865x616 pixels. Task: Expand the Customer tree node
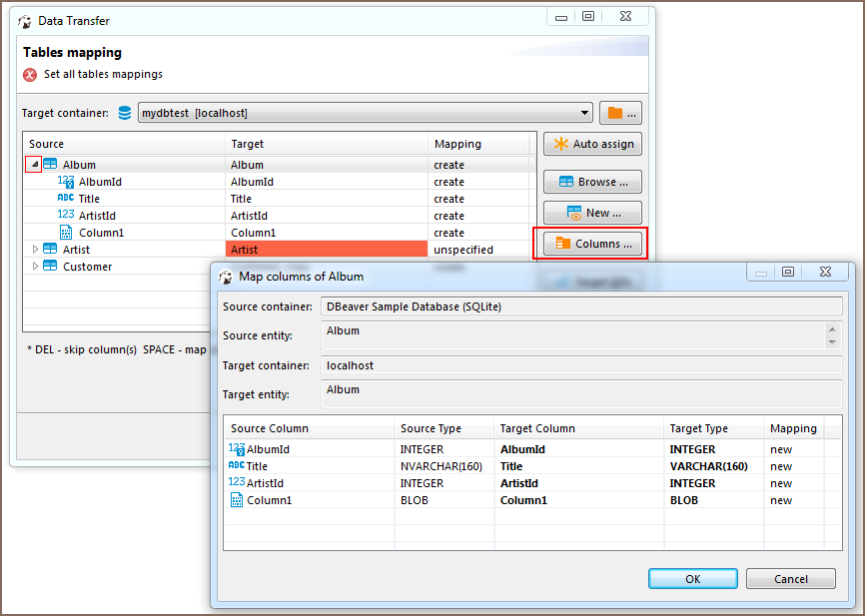coord(35,267)
